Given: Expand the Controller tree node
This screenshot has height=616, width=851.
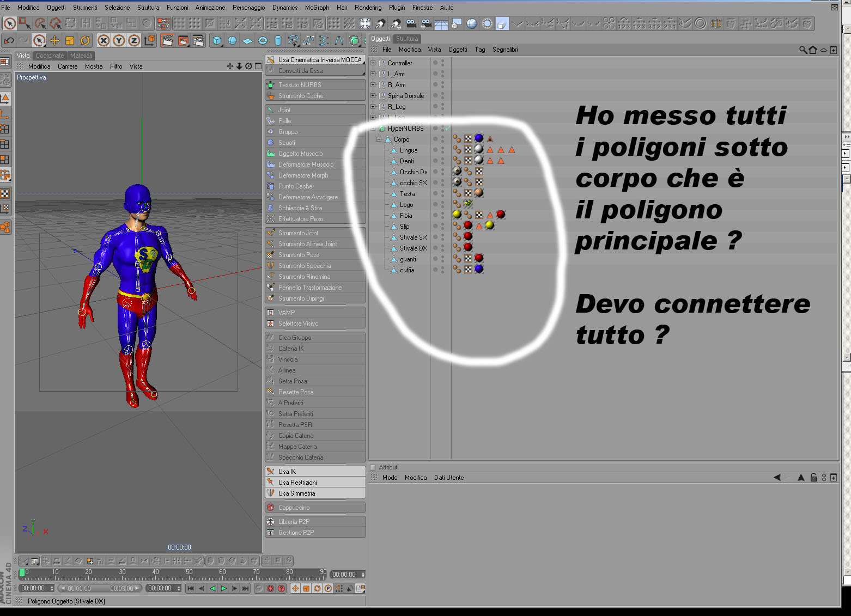Looking at the screenshot, I should coord(373,63).
